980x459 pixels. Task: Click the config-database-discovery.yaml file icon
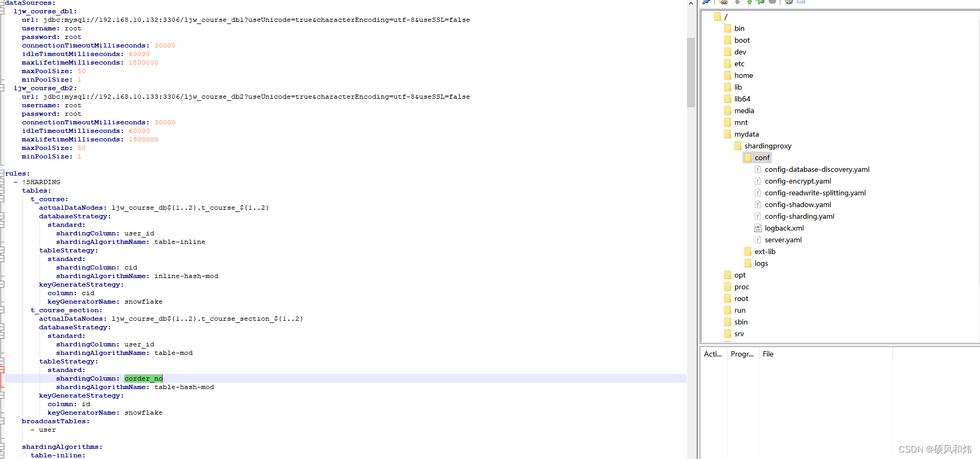pyautogui.click(x=757, y=169)
